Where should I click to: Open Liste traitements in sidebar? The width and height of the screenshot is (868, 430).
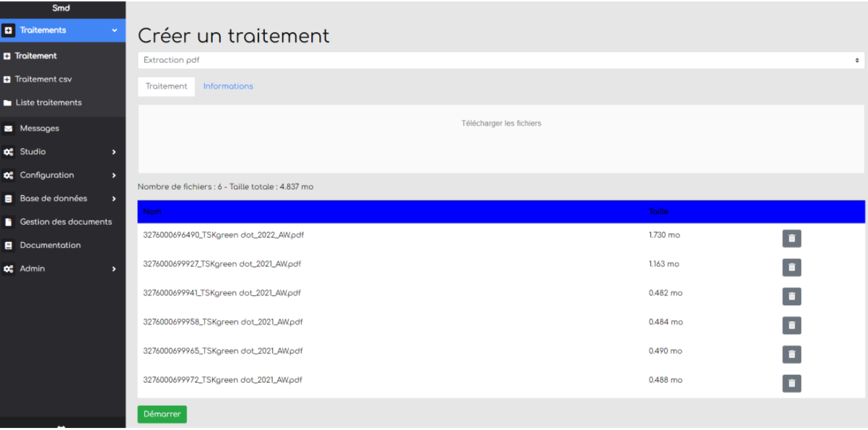pyautogui.click(x=48, y=103)
